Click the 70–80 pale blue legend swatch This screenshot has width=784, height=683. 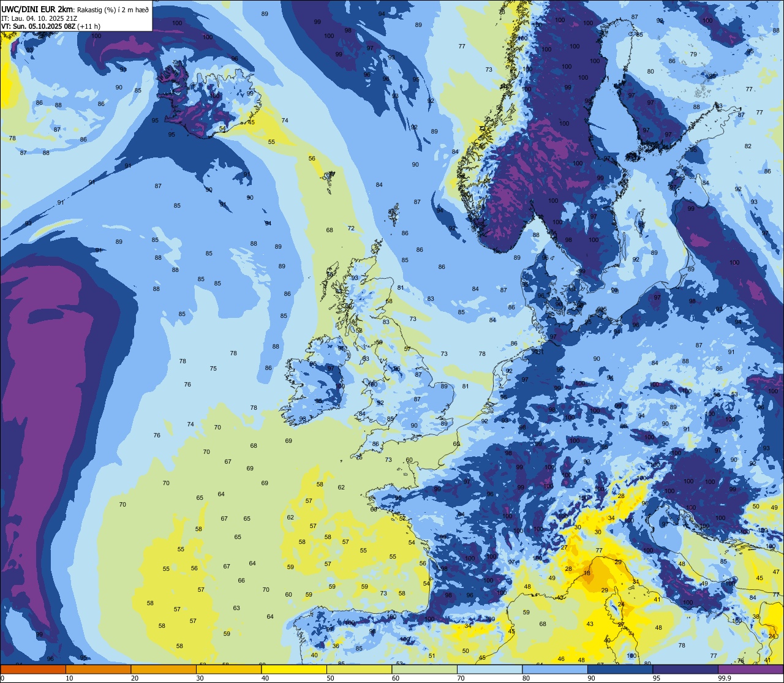tap(489, 669)
